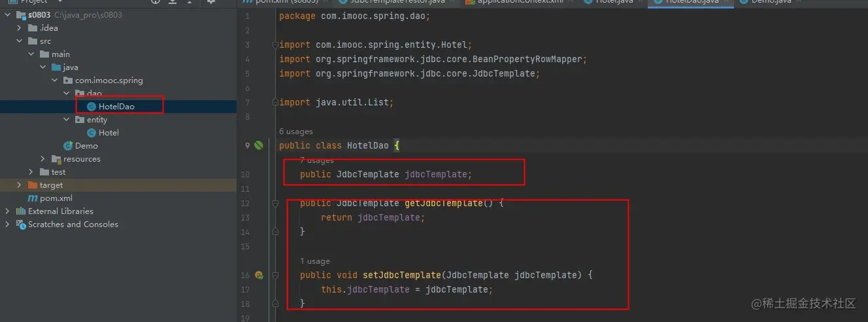This screenshot has width=868, height=322.
Task: Click the '1 usage' hint above setJdbcTemplate
Action: click(315, 261)
